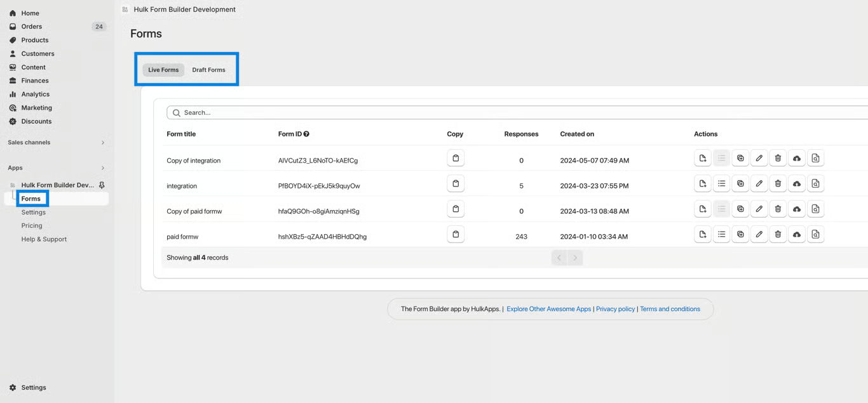Open Forms under Hulk Form Builder
The image size is (868, 403).
(x=31, y=199)
